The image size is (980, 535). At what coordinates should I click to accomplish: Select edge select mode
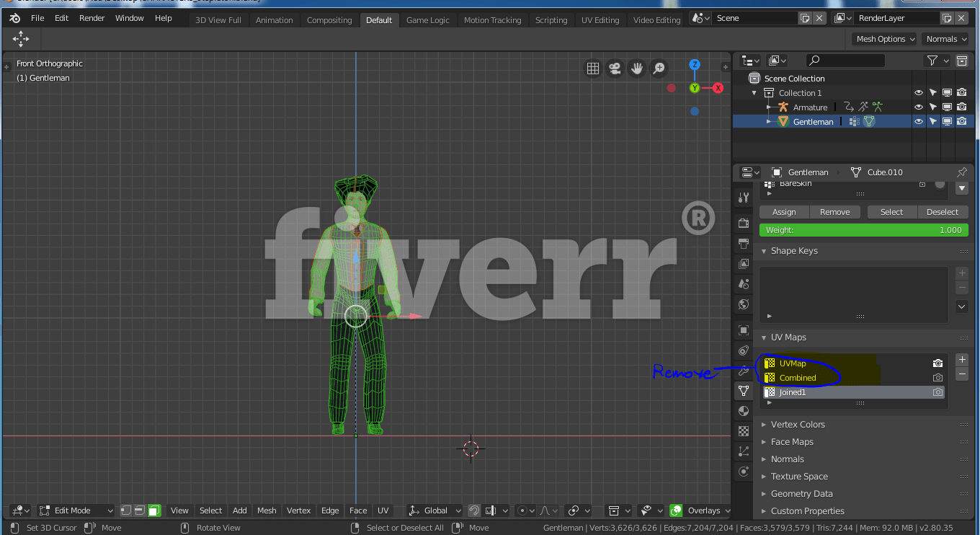pos(140,510)
